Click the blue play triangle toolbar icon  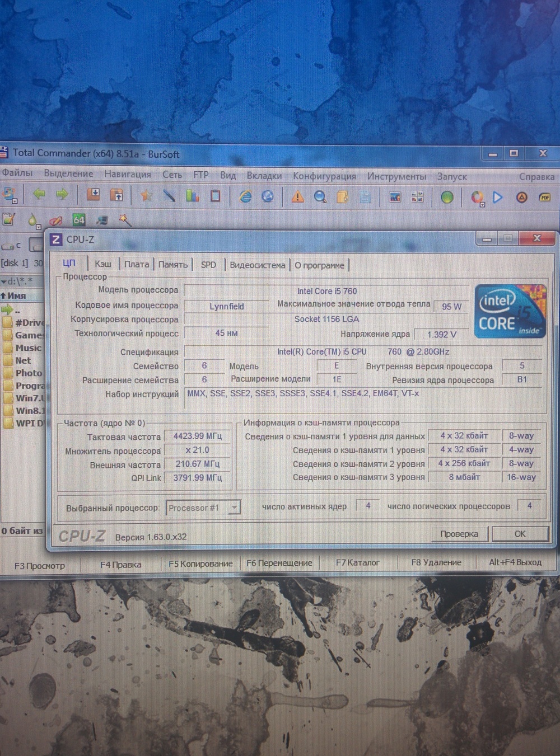[x=497, y=197]
